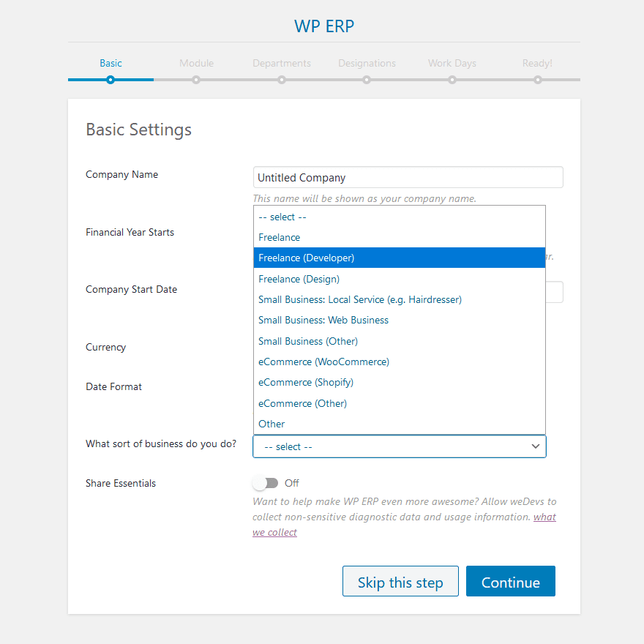Image resolution: width=644 pixels, height=644 pixels.
Task: Click the Ready! step progress circle
Action: pos(537,79)
